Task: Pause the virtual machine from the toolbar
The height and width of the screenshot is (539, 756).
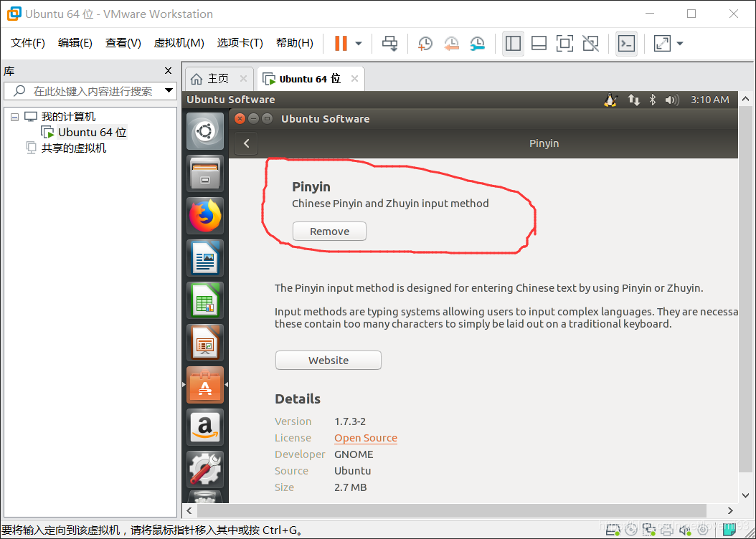Action: tap(341, 43)
